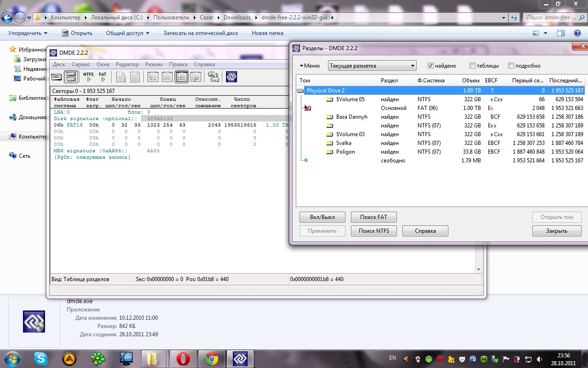Click the Poligon volume icon
Viewport: 588px width, 368px height.
click(x=329, y=152)
